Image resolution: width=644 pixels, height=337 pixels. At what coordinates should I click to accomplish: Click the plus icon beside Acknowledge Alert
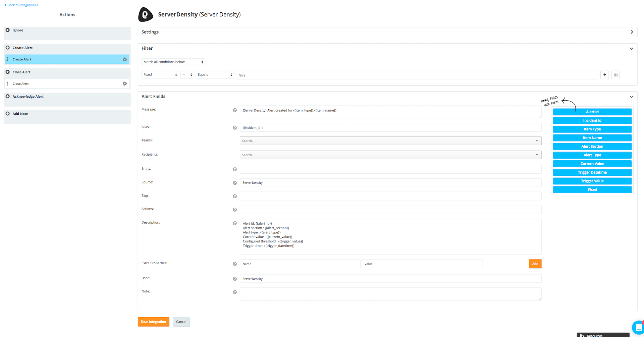coord(8,96)
